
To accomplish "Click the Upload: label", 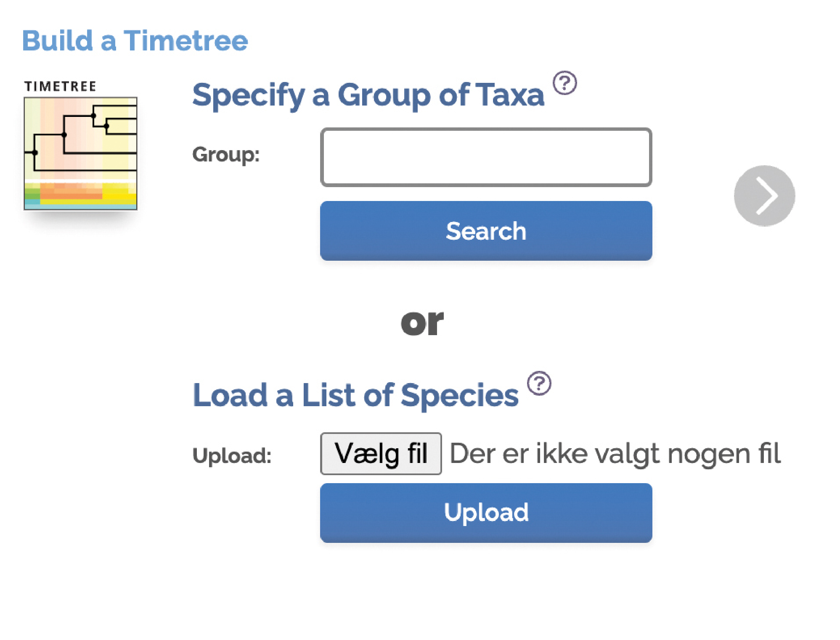I will tap(232, 455).
